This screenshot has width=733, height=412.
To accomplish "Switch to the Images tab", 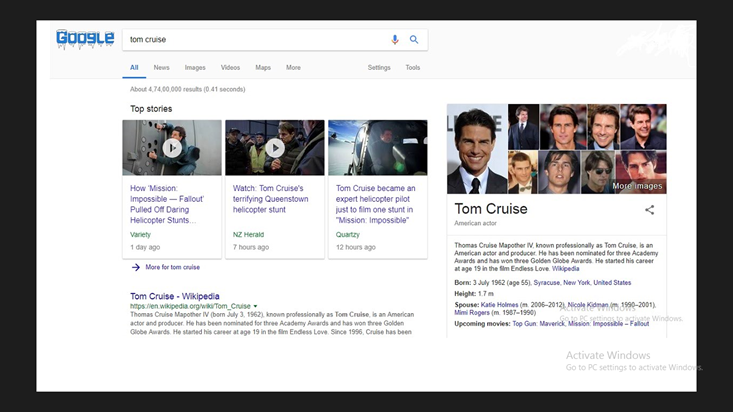I will 195,68.
